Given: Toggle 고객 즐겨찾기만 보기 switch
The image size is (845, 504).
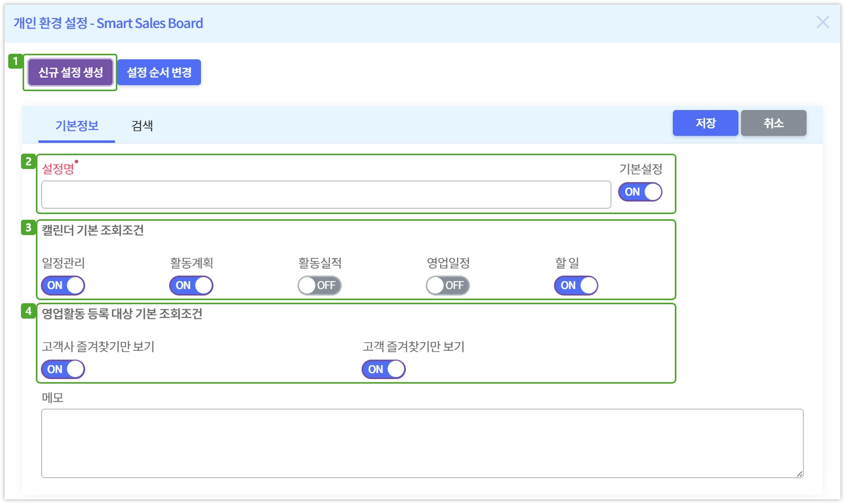Looking at the screenshot, I should click(x=383, y=369).
